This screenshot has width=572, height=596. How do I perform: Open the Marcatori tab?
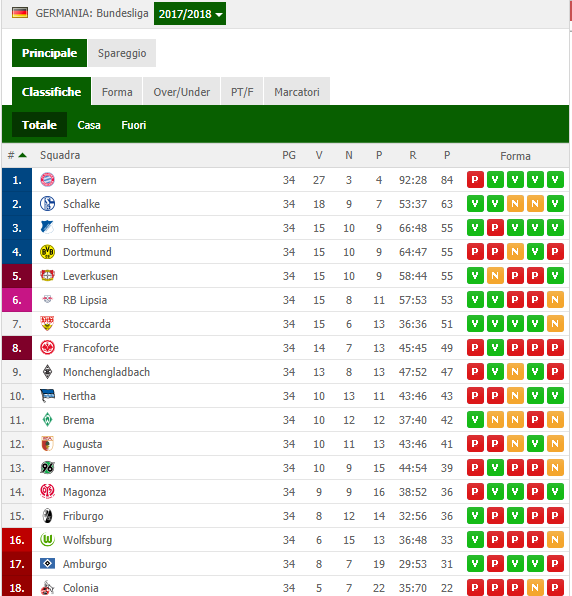(297, 92)
